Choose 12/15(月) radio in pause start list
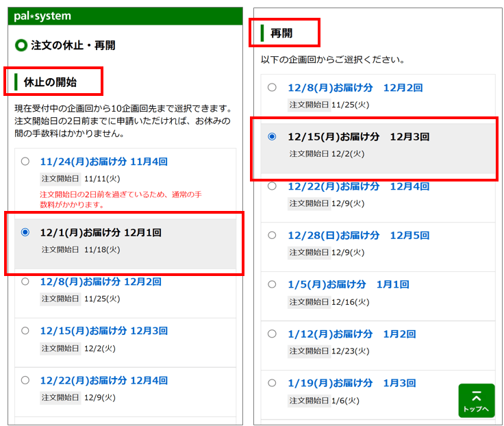This screenshot has height=426, width=504. pos(25,331)
